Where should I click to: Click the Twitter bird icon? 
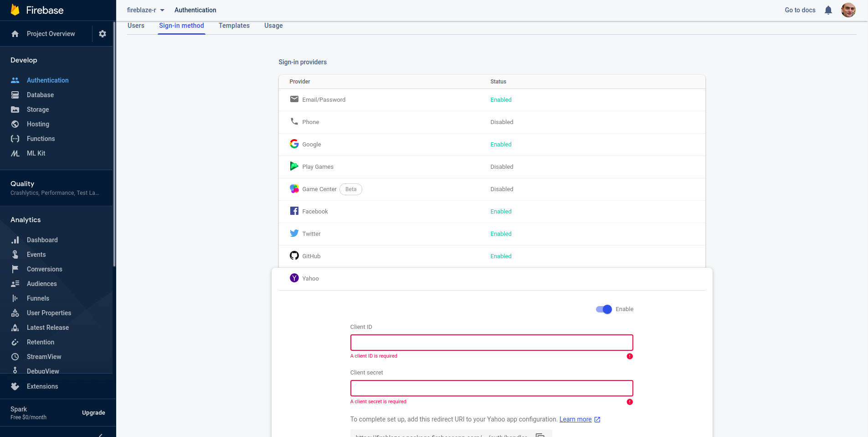[294, 233]
